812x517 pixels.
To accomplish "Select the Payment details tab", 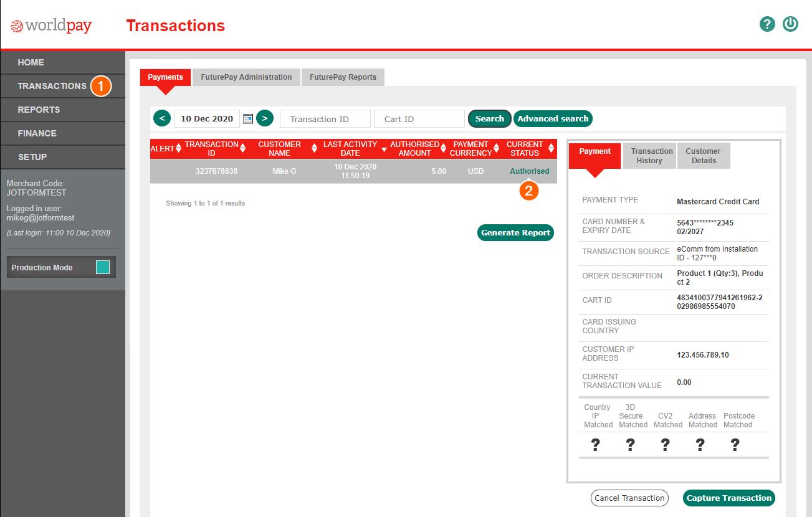I will pos(595,156).
